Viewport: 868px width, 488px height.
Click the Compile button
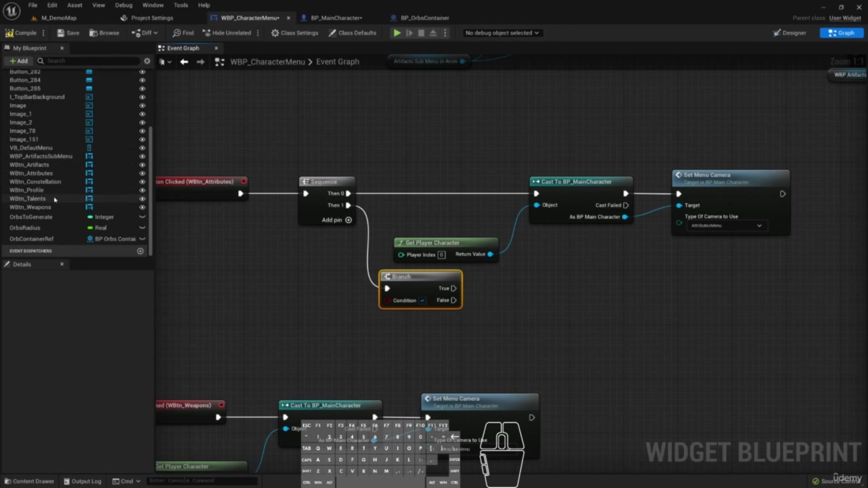[21, 33]
